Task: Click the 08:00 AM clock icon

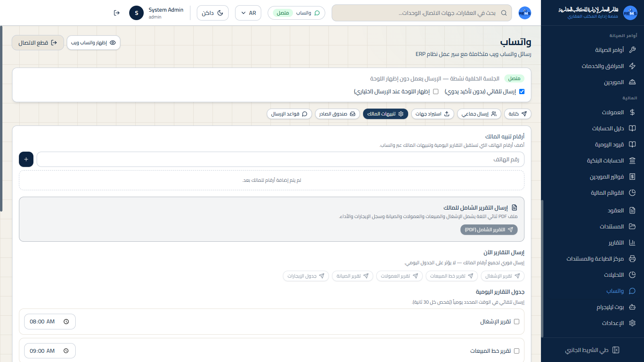Action: click(x=66, y=322)
